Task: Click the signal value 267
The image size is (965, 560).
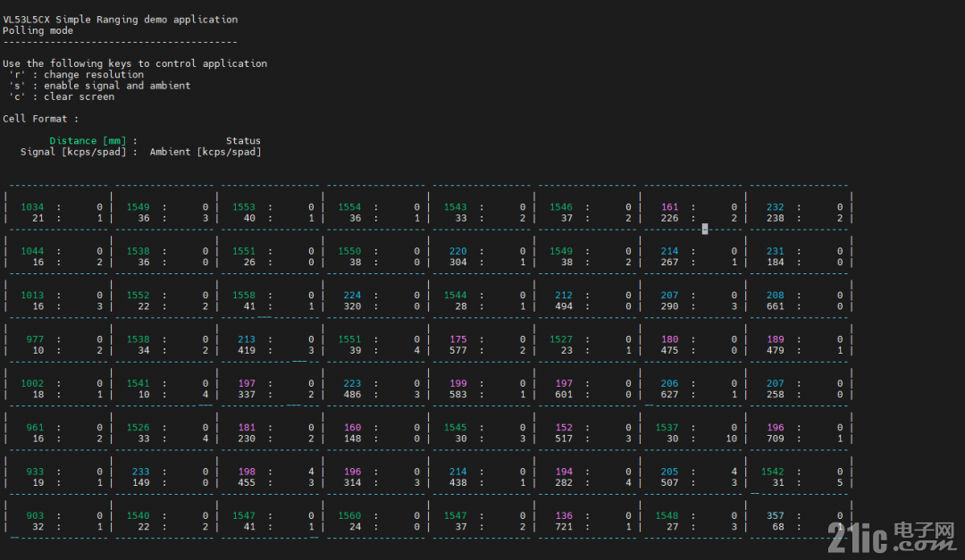Action: coord(669,263)
